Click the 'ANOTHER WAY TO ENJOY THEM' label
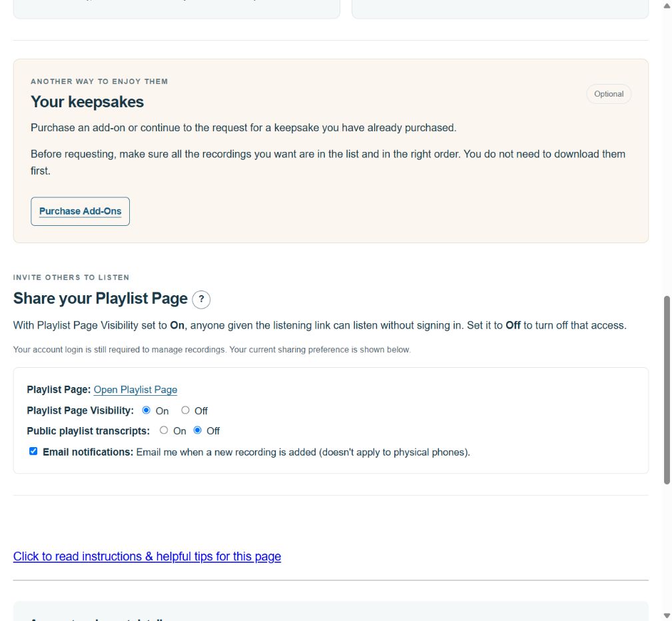Image resolution: width=672 pixels, height=621 pixels. point(99,81)
